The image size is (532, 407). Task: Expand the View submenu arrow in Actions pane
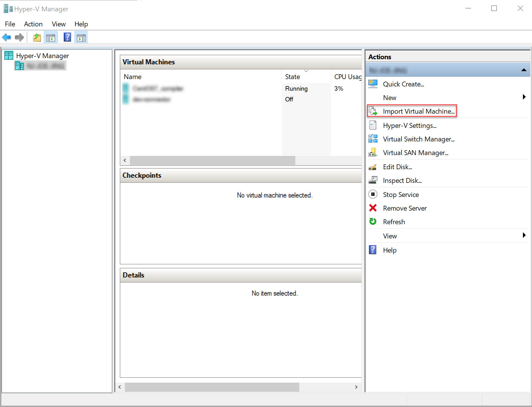pyautogui.click(x=524, y=235)
